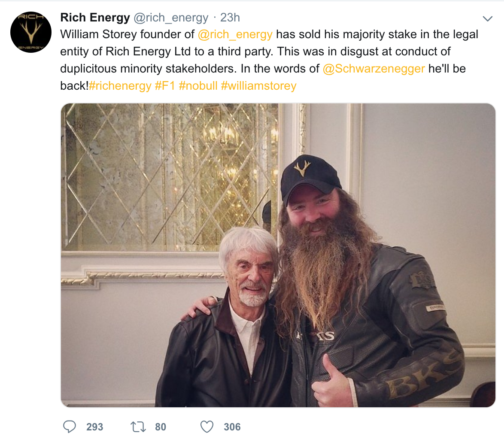Click the reply speech bubble icon
Viewport: 504px width, 442px height.
(x=70, y=427)
